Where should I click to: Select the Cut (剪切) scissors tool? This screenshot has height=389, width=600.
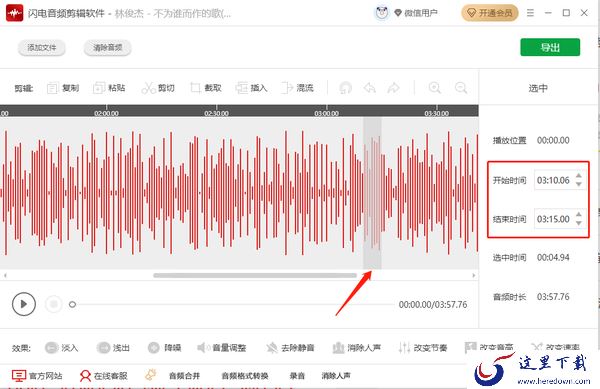158,88
